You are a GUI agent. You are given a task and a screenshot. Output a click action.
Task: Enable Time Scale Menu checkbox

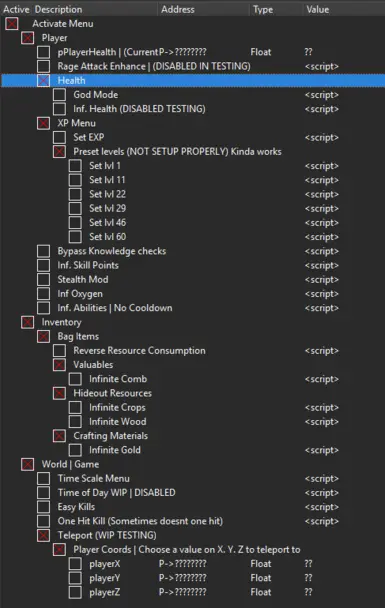click(43, 478)
